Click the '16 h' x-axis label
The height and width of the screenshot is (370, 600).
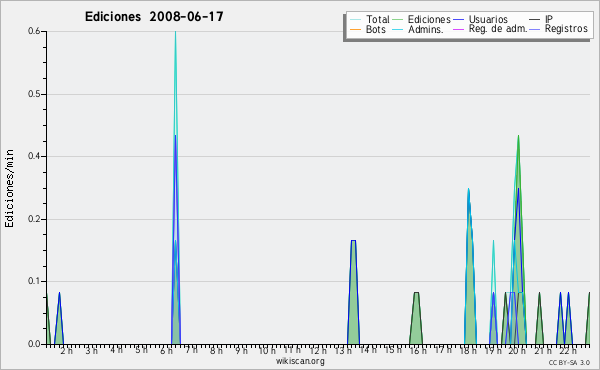(418, 351)
